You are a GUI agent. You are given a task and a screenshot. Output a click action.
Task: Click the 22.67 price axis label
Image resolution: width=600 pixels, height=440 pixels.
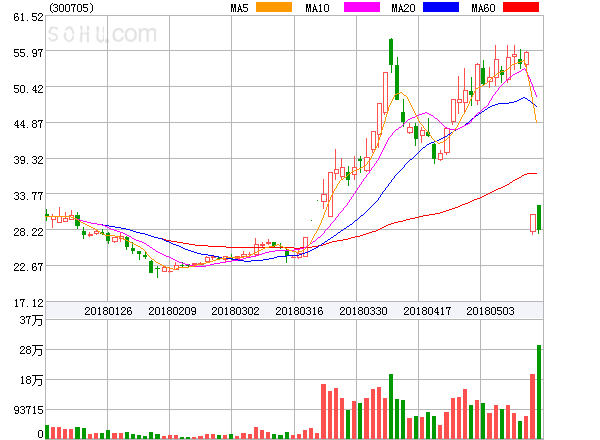(28, 266)
